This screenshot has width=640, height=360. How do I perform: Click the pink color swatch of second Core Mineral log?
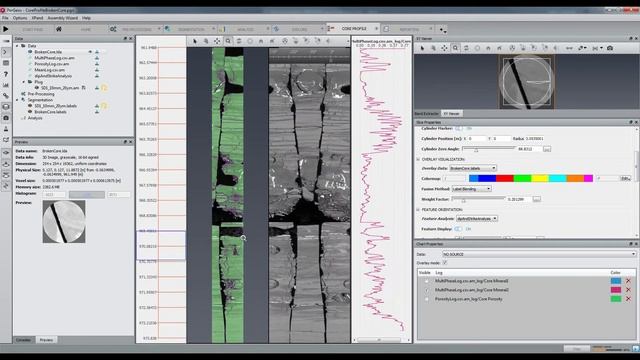pyautogui.click(x=616, y=290)
